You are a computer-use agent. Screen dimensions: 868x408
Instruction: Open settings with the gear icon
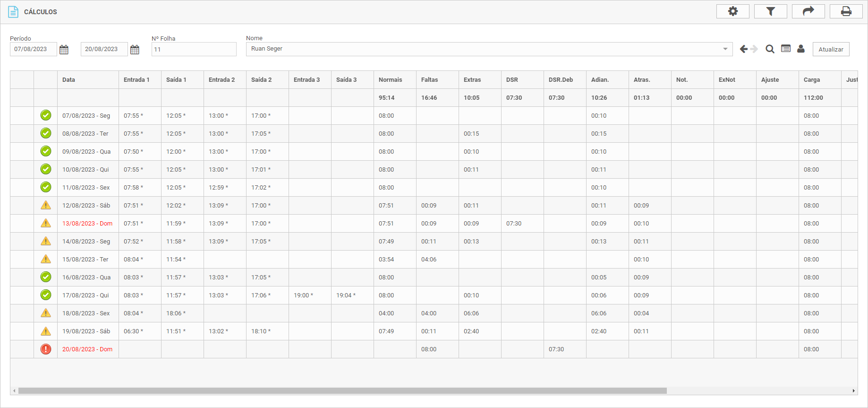click(732, 11)
